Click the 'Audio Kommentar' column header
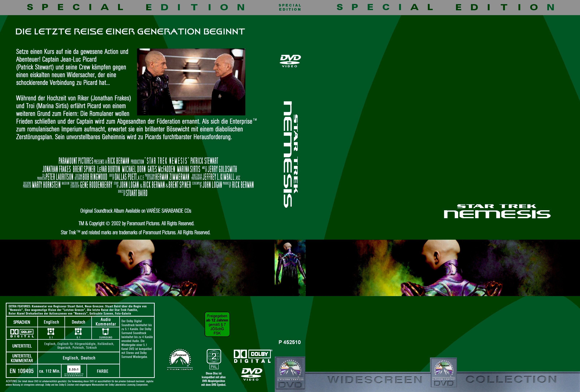The height and width of the screenshot is (392, 580). (x=106, y=322)
